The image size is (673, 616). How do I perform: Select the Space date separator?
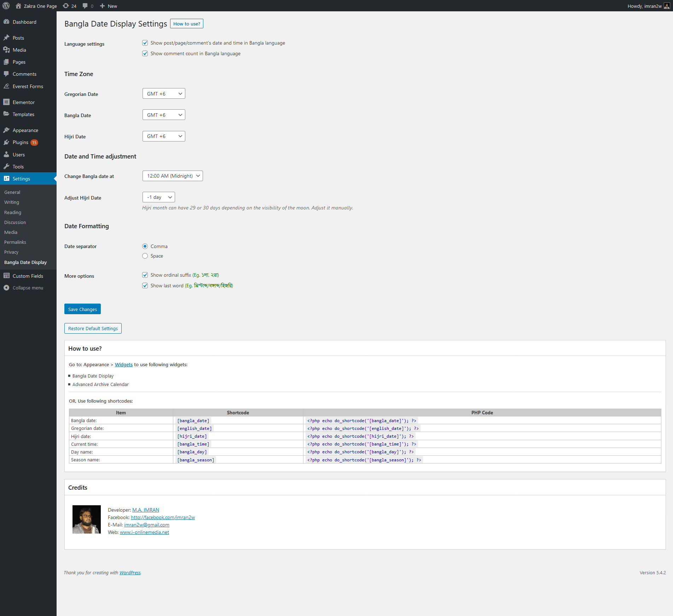[x=145, y=256]
